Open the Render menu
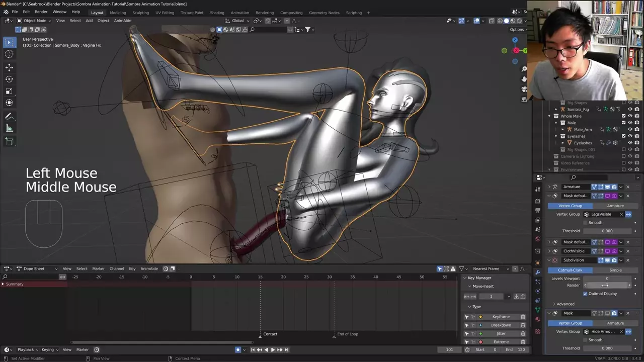This screenshot has height=362, width=644. (41, 12)
